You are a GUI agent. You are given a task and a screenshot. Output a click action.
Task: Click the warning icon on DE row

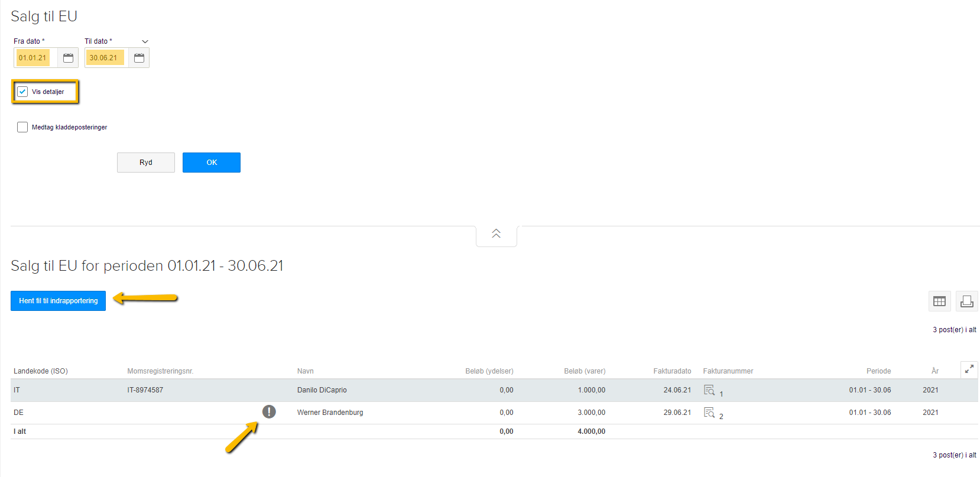point(269,411)
